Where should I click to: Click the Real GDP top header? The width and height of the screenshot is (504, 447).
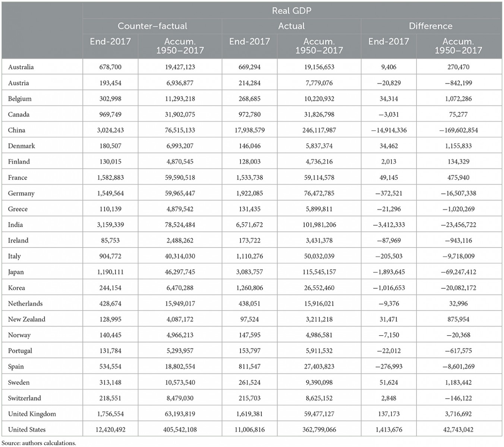(292, 10)
